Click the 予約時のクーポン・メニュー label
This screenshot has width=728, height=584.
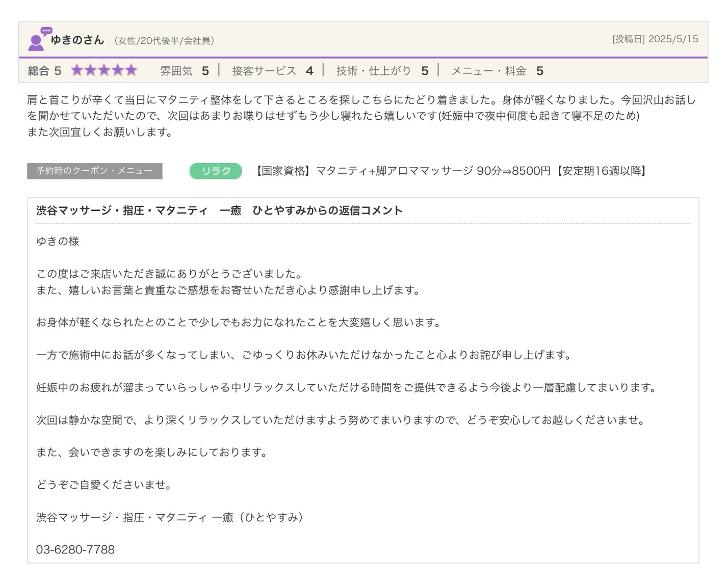click(95, 171)
